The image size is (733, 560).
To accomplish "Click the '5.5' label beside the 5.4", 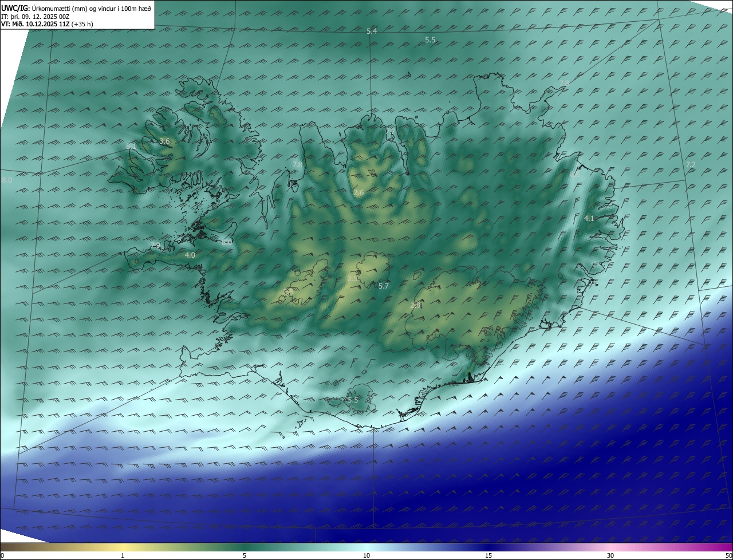I will [x=430, y=40].
